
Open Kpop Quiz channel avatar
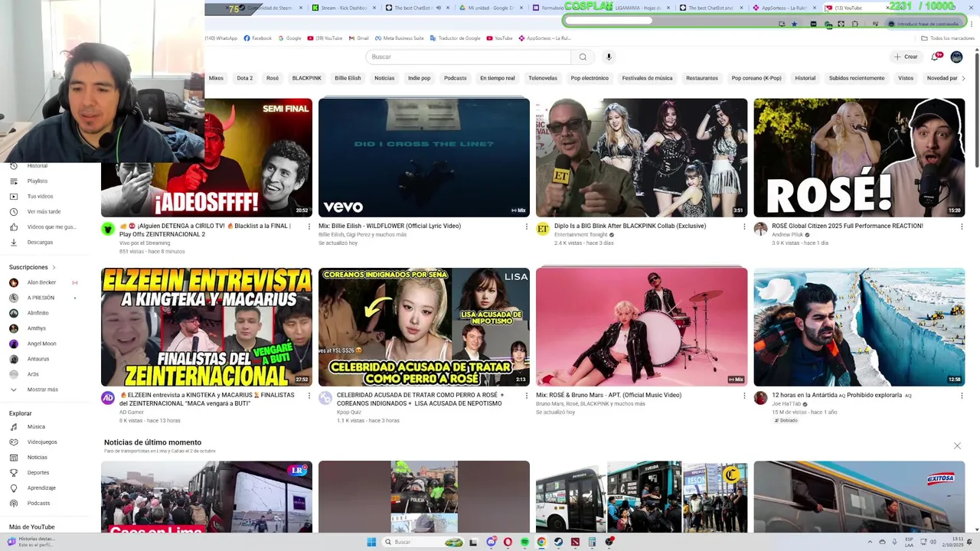coord(325,398)
